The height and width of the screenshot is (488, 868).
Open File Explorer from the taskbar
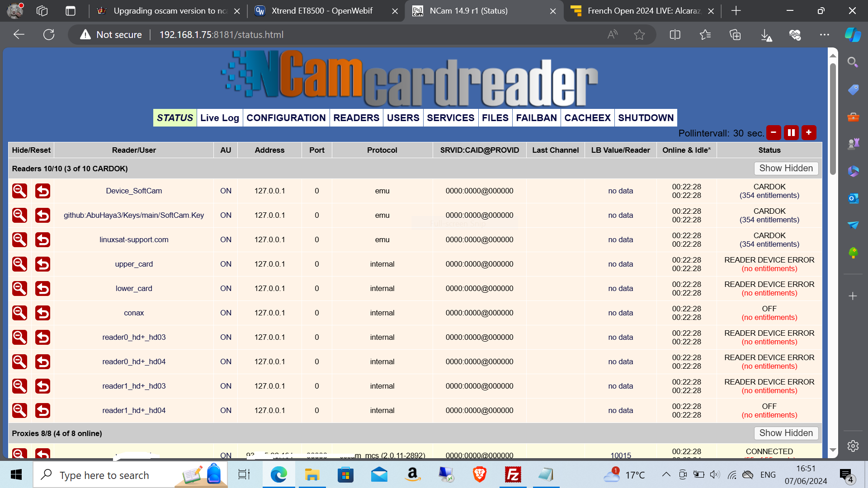[x=312, y=475]
